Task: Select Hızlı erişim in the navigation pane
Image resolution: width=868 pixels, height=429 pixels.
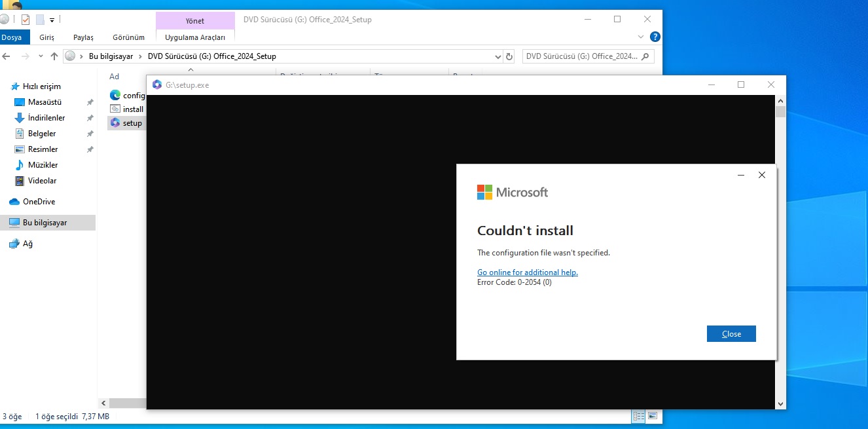Action: tap(42, 86)
